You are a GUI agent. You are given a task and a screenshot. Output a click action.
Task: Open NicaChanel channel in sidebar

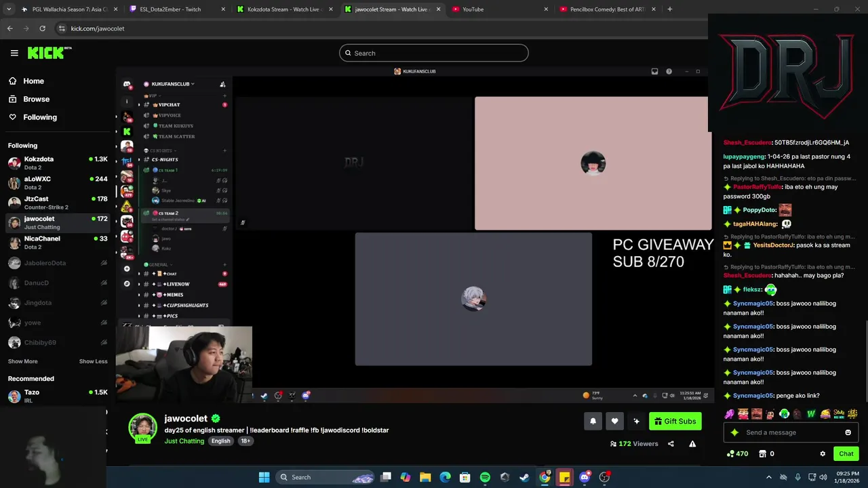58,243
